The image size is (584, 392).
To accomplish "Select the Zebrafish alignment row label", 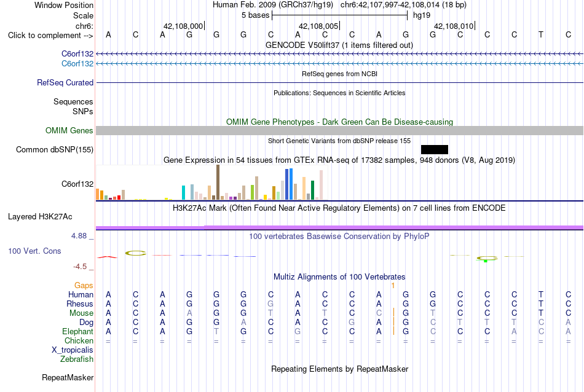I will pyautogui.click(x=77, y=359).
